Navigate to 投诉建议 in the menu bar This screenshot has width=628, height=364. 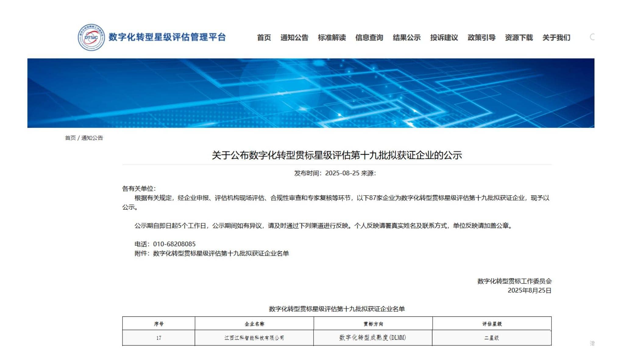(x=444, y=37)
